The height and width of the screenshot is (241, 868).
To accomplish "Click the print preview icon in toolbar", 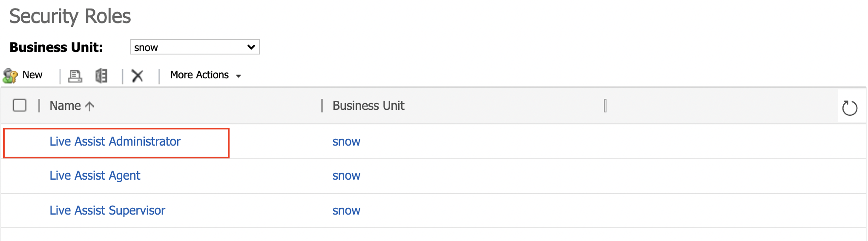I will click(75, 76).
